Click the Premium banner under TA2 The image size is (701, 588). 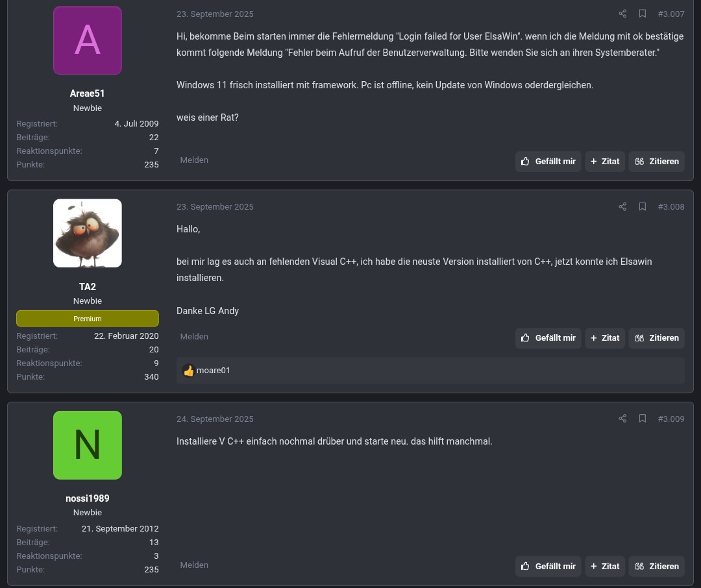(87, 318)
